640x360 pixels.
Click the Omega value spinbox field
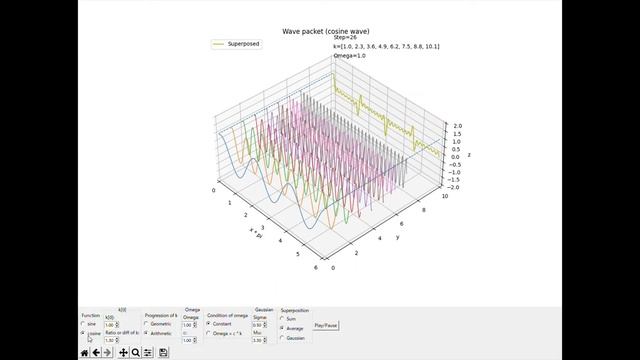point(187,325)
